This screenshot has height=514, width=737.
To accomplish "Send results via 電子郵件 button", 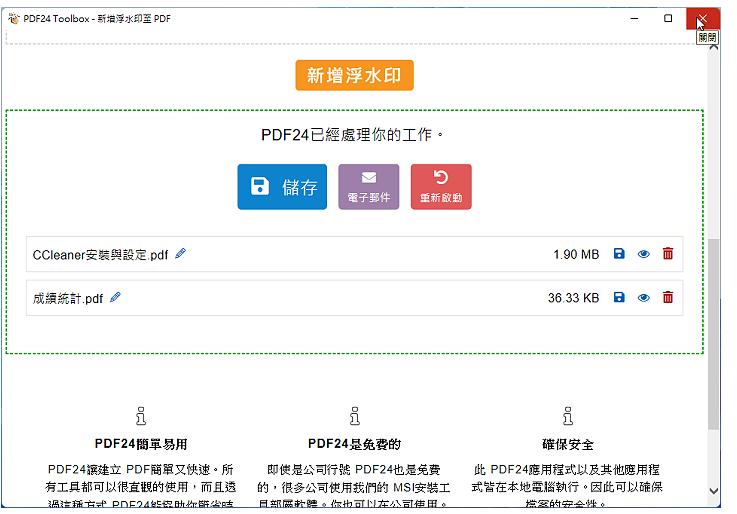I will 369,187.
